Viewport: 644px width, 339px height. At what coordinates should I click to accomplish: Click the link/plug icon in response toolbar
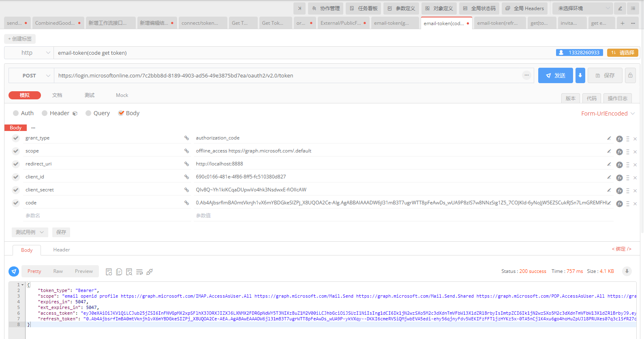coord(150,272)
